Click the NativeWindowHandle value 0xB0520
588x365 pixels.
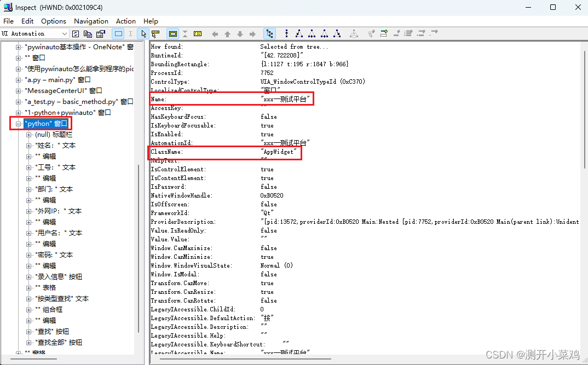(272, 195)
